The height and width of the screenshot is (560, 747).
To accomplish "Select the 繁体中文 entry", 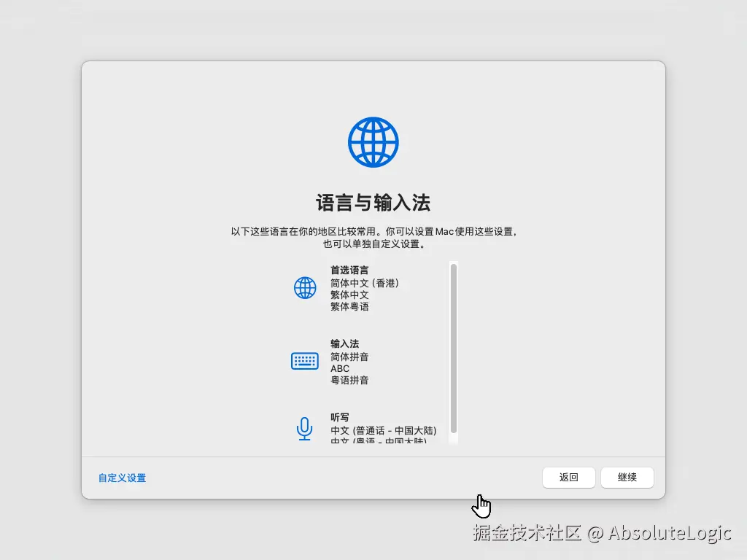I will tap(349, 295).
